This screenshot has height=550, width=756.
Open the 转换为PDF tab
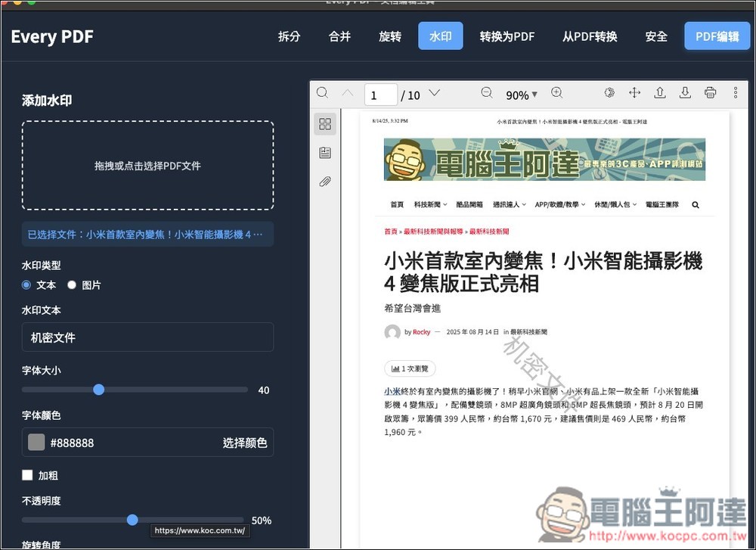pos(507,36)
